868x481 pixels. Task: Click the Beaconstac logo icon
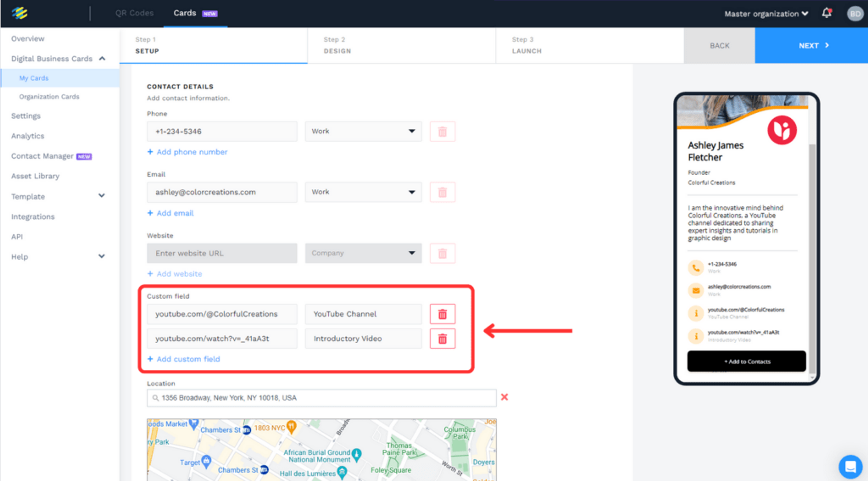19,13
